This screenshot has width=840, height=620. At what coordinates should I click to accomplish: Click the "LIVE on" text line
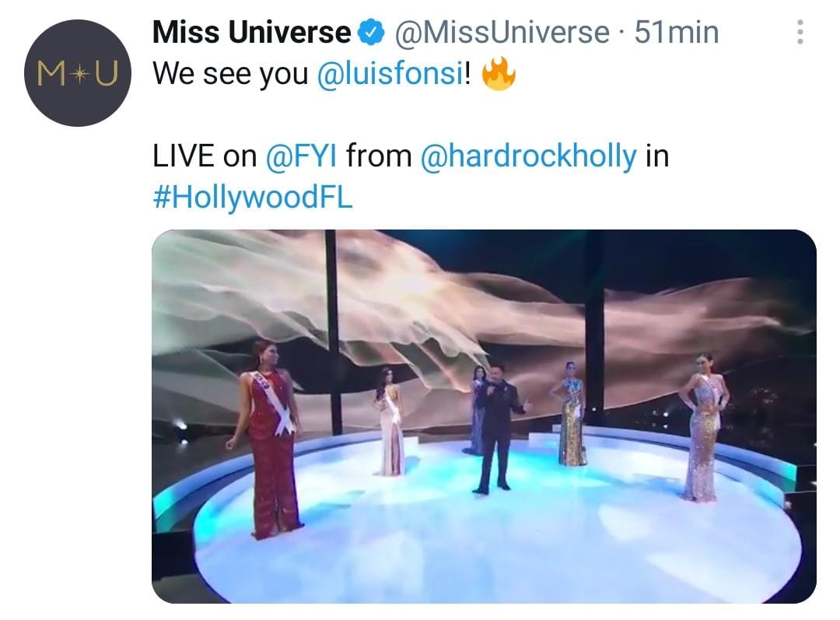tap(205, 156)
